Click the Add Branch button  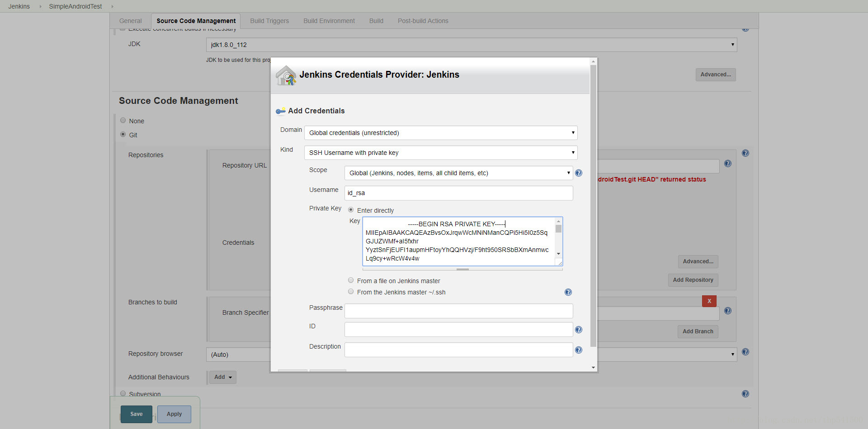tap(698, 331)
